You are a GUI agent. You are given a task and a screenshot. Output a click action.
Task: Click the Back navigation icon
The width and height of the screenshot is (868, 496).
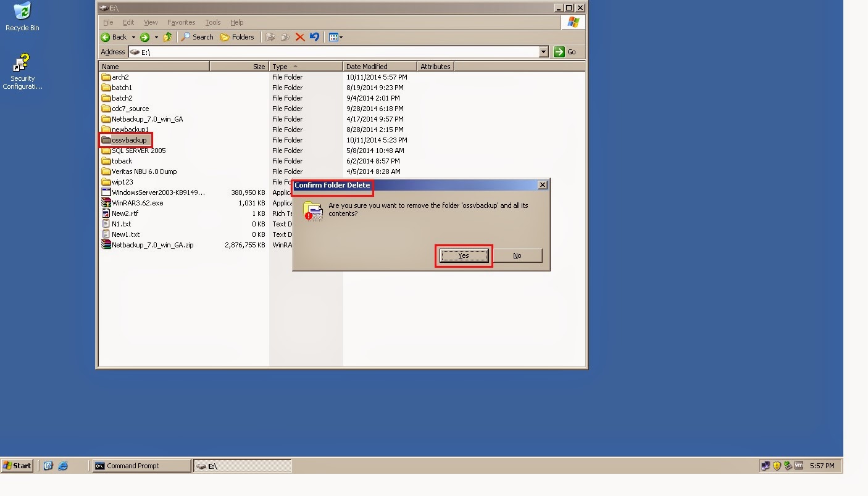(106, 37)
